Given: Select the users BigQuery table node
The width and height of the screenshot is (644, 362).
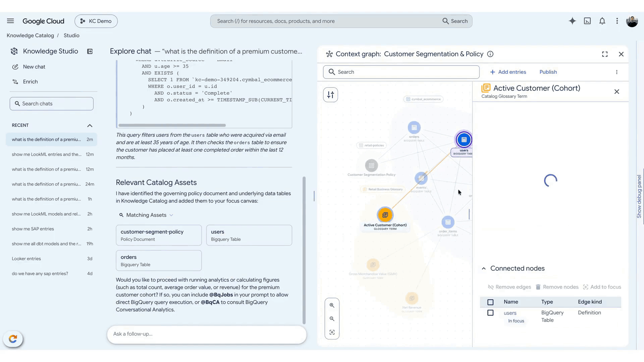Looking at the screenshot, I should point(464,140).
